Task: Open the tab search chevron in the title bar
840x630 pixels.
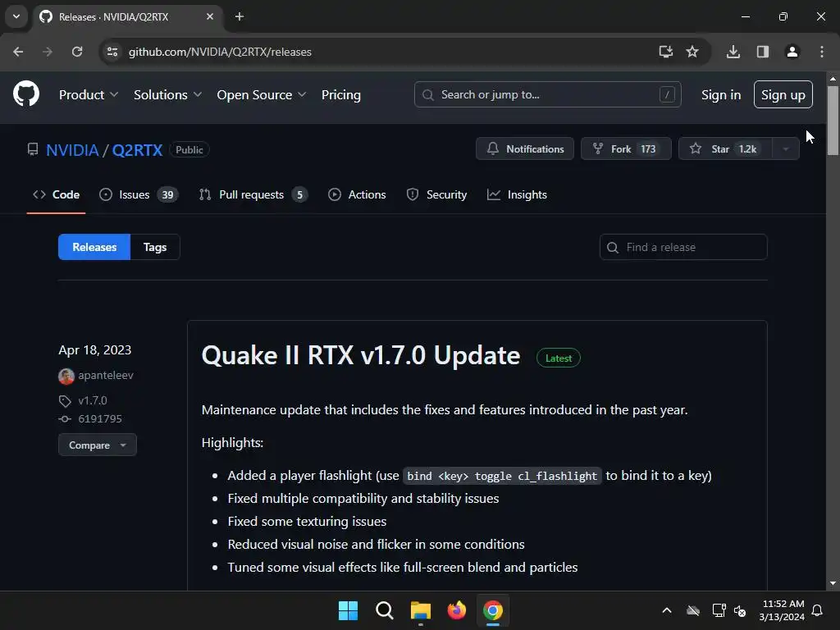Action: click(16, 16)
